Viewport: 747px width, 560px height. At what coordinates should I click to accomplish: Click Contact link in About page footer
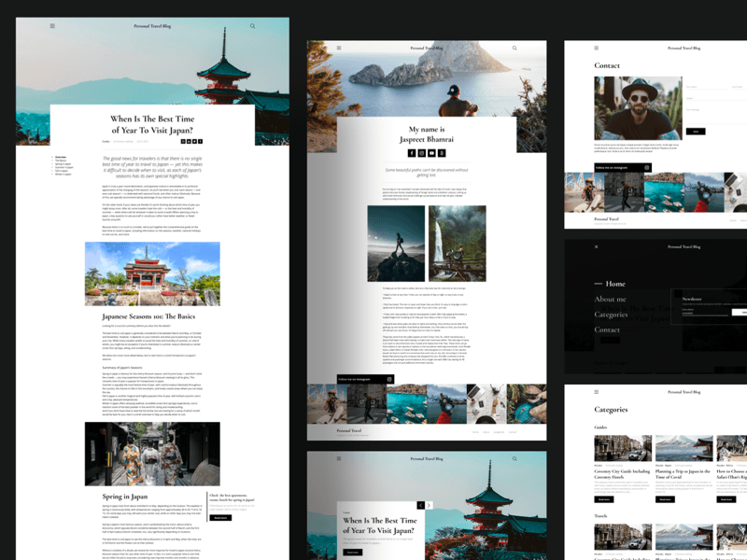point(512,432)
